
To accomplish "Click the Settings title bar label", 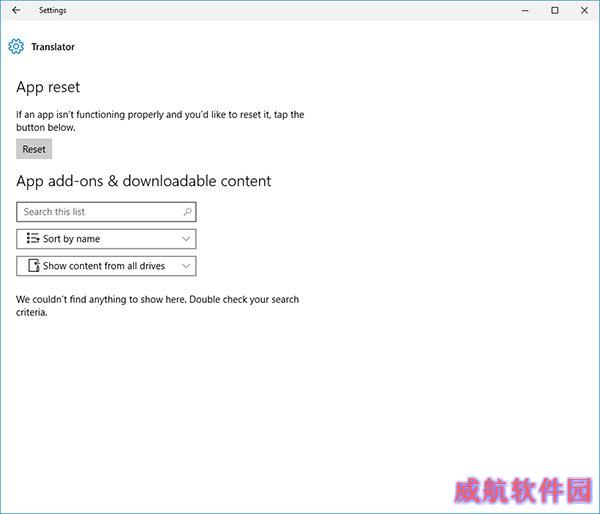I will 53,10.
